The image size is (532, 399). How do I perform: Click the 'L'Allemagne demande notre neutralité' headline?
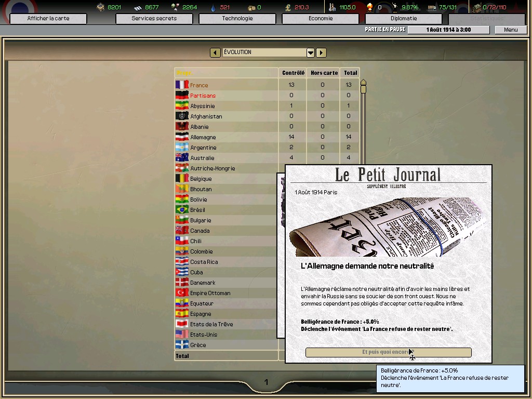[367, 266]
